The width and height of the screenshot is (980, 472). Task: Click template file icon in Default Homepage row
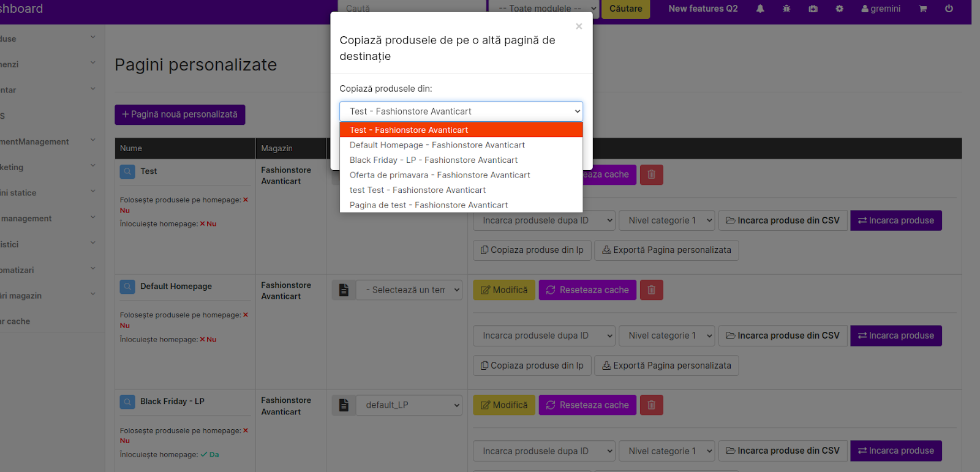tap(344, 290)
